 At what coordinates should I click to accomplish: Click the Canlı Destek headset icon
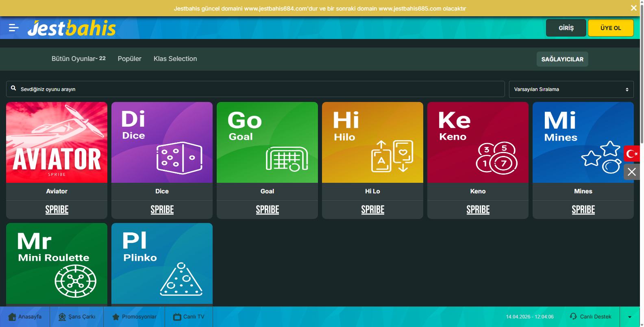point(573,316)
